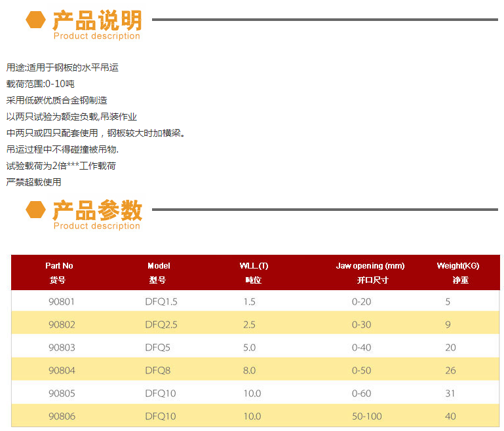This screenshot has height=431, width=504.
Task: Click the 载荷范围:0-10吨 text line
Action: click(x=41, y=84)
